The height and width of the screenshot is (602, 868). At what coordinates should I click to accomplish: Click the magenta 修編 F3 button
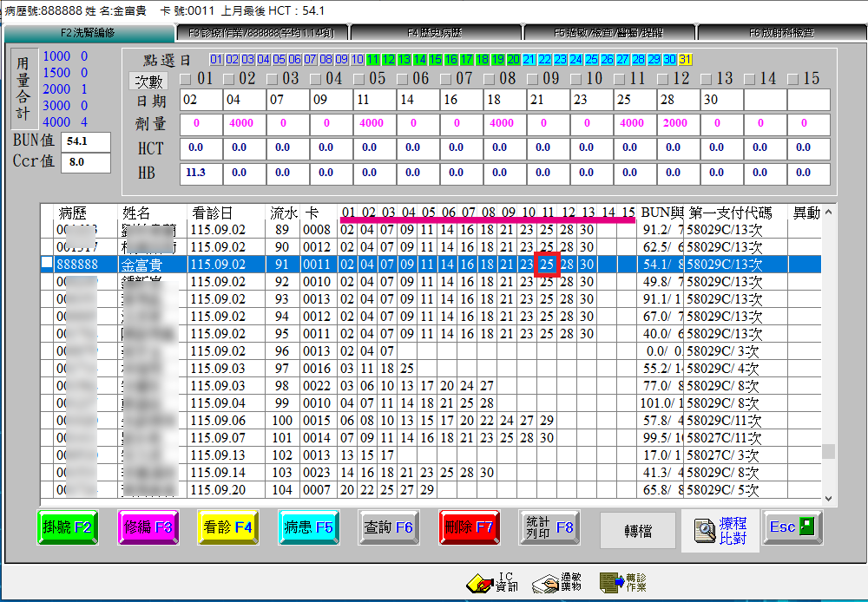pyautogui.click(x=148, y=527)
